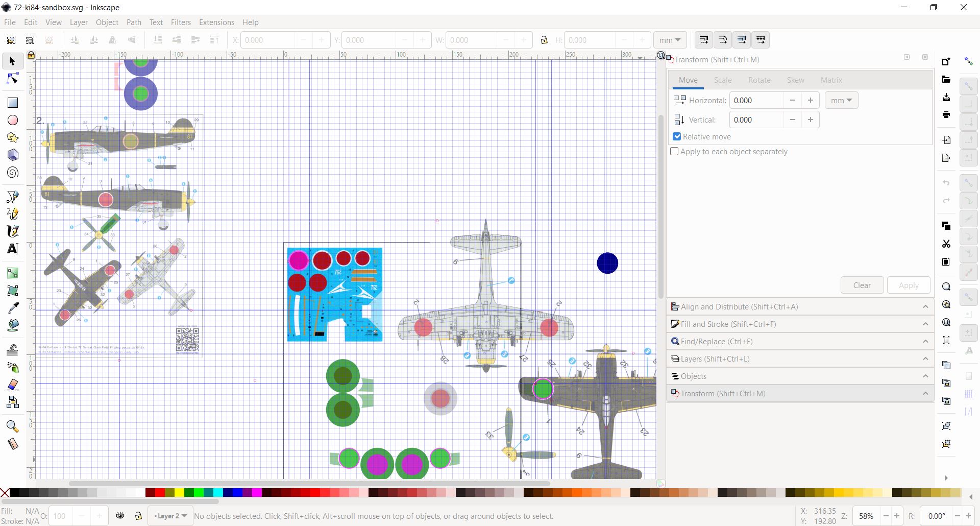Open the Extensions menu

(x=216, y=22)
